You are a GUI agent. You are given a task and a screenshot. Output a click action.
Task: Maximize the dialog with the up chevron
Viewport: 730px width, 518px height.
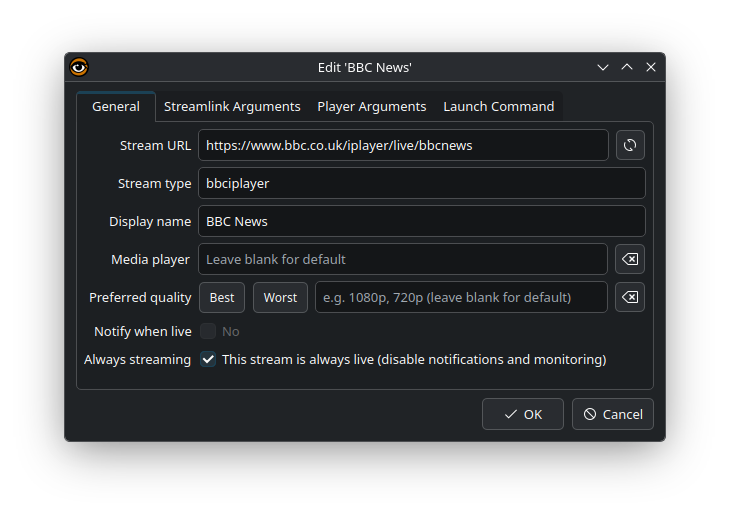tap(627, 67)
